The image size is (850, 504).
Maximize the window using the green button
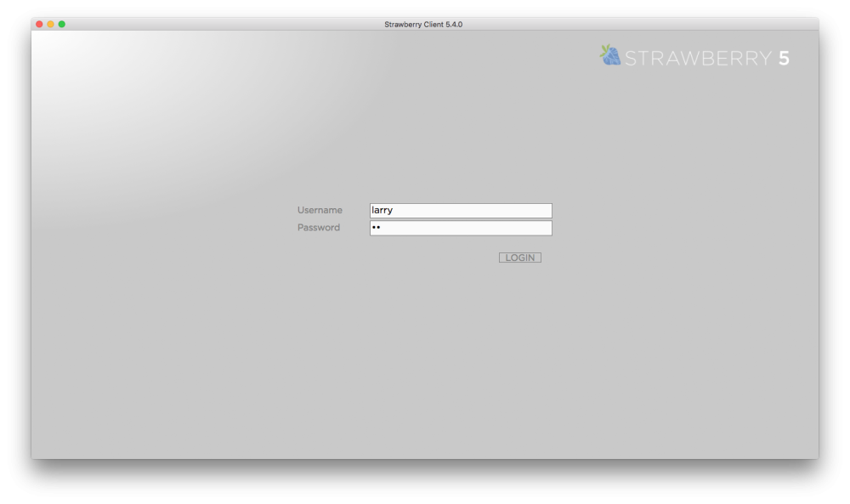[61, 24]
